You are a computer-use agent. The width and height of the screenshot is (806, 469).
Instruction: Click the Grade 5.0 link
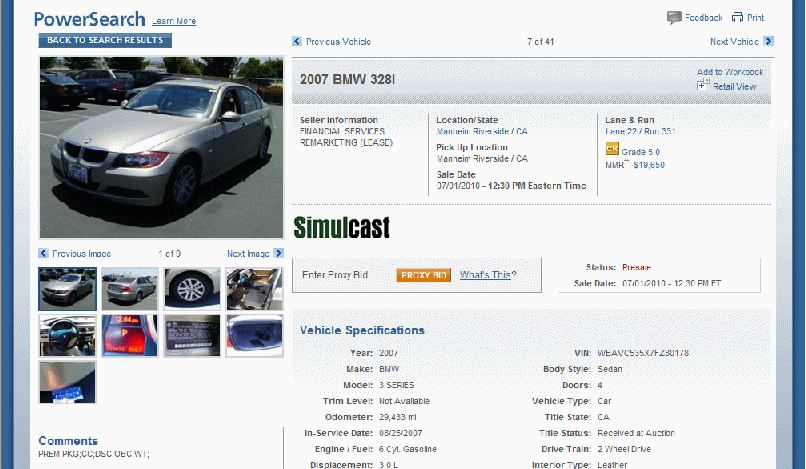point(640,152)
